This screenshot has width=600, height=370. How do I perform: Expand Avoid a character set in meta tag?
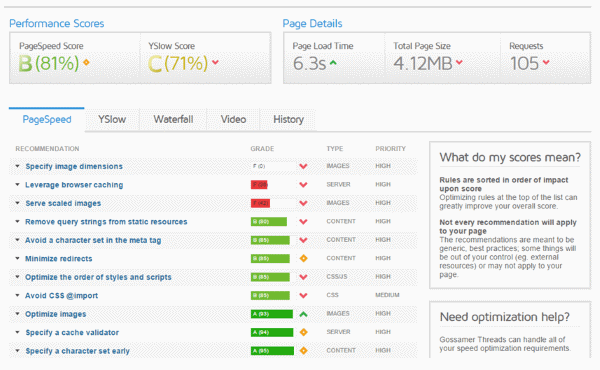tap(17, 240)
